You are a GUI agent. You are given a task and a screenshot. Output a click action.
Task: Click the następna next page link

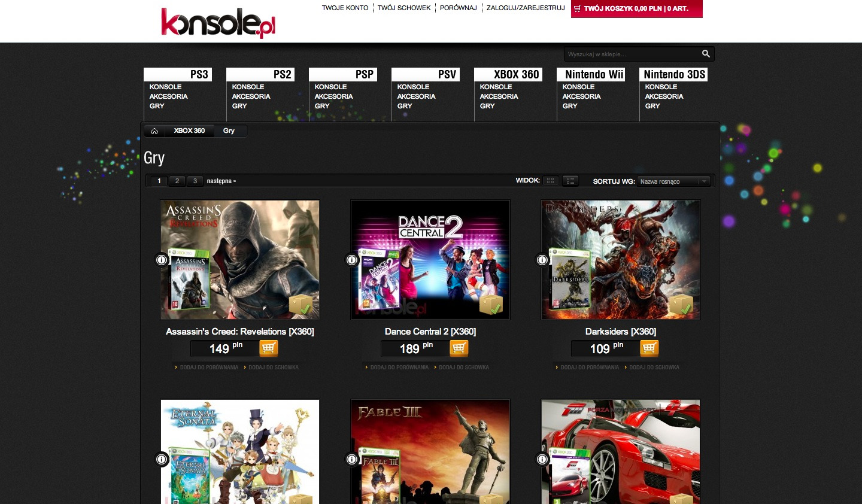[x=221, y=181]
